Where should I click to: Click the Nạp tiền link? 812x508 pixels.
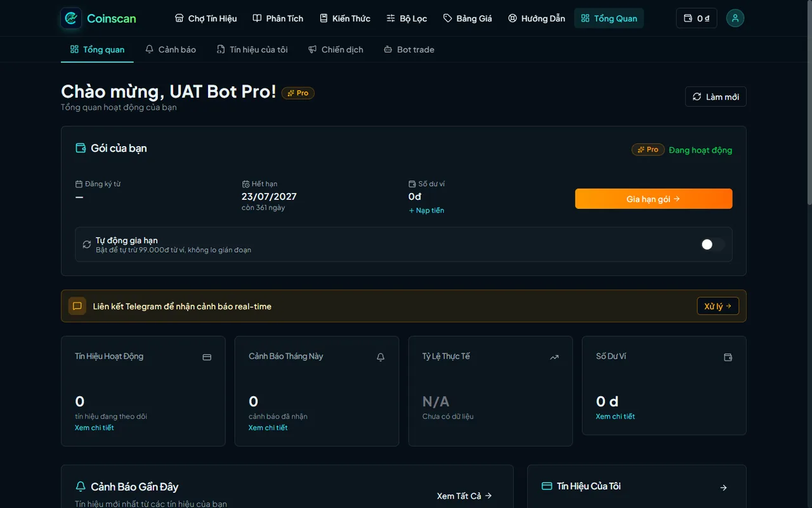coord(426,210)
